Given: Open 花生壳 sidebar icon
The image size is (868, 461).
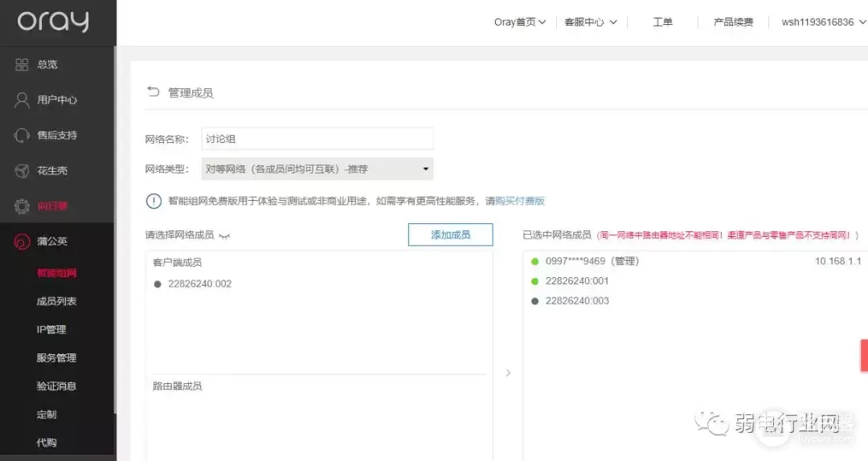Looking at the screenshot, I should tap(22, 170).
